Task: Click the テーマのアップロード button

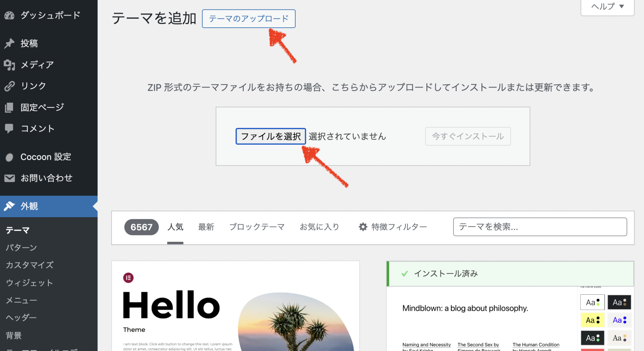Action: 248,19
